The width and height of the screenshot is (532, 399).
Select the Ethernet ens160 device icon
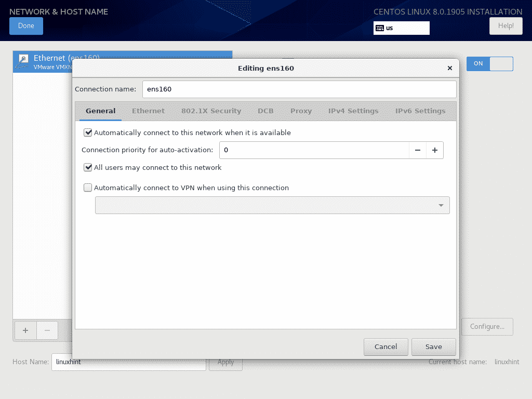point(23,61)
